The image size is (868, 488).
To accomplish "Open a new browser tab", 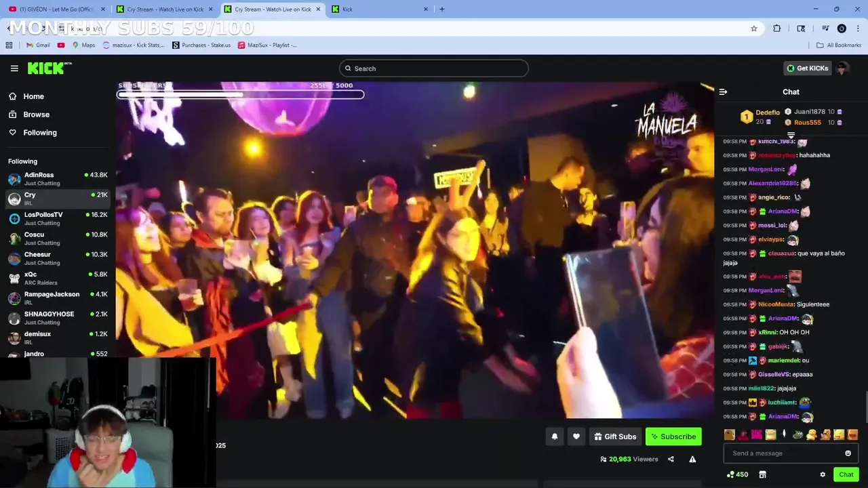I will [442, 9].
